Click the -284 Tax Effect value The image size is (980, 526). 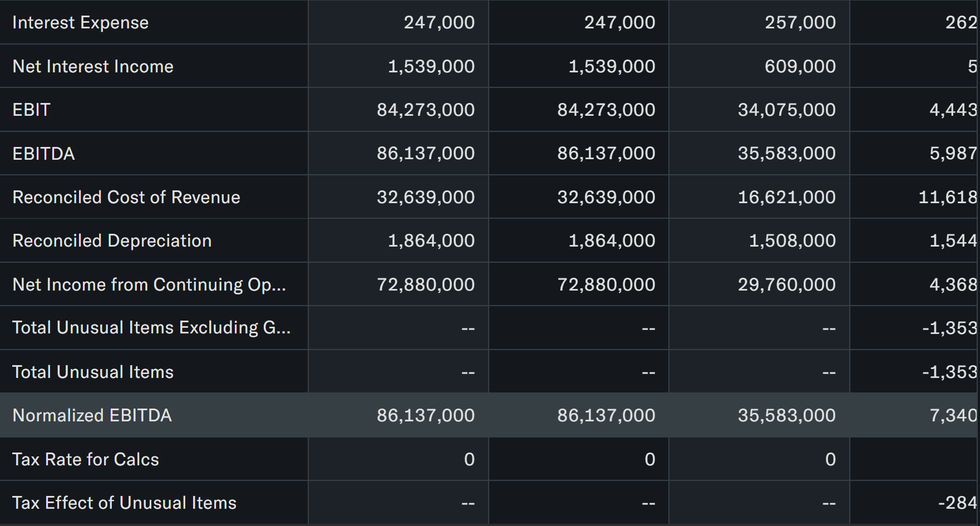click(957, 503)
